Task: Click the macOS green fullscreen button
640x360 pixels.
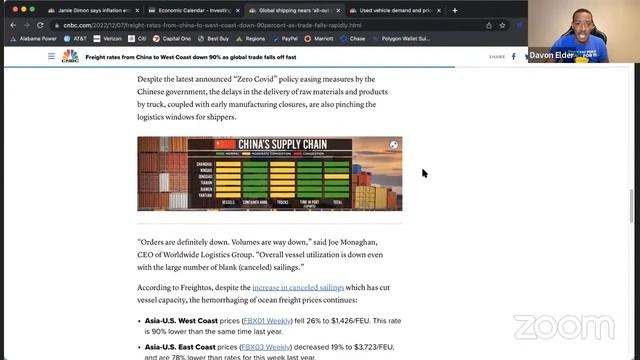Action: coord(32,9)
